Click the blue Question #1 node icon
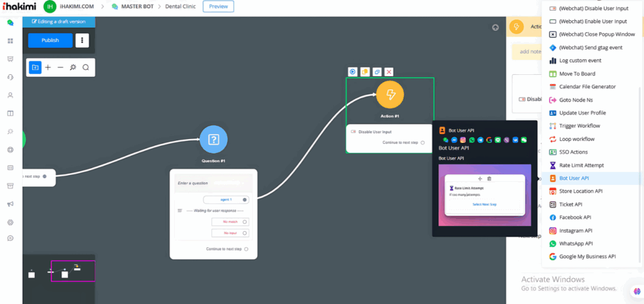The width and height of the screenshot is (644, 304). coord(213,139)
